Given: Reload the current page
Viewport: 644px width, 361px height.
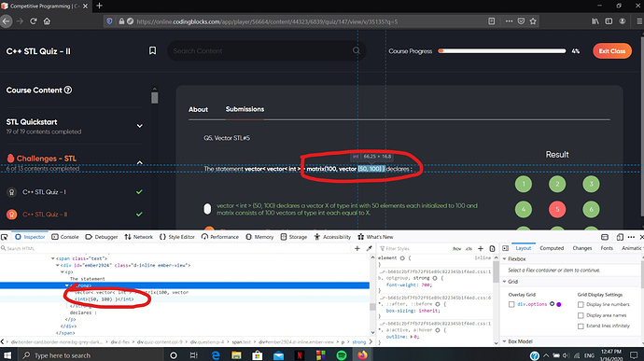Looking at the screenshot, I should click(34, 21).
